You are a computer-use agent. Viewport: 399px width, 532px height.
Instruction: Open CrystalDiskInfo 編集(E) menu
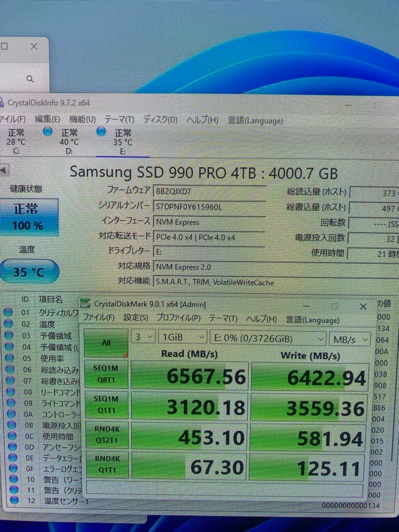click(x=47, y=119)
